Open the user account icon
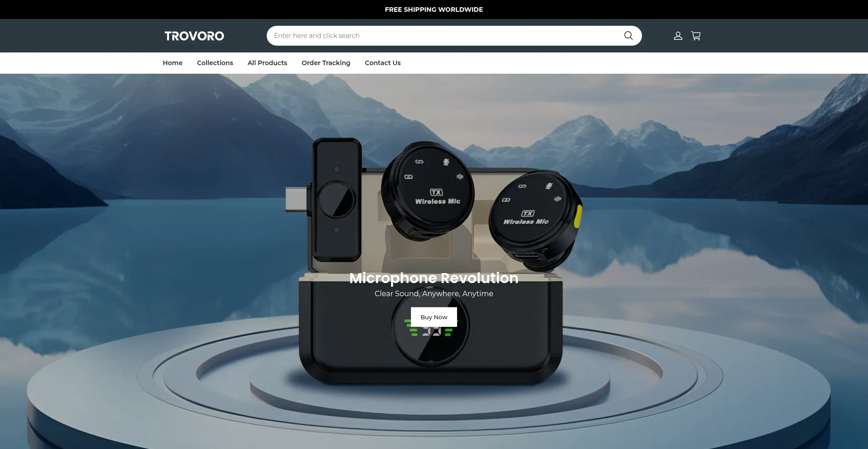 point(678,36)
